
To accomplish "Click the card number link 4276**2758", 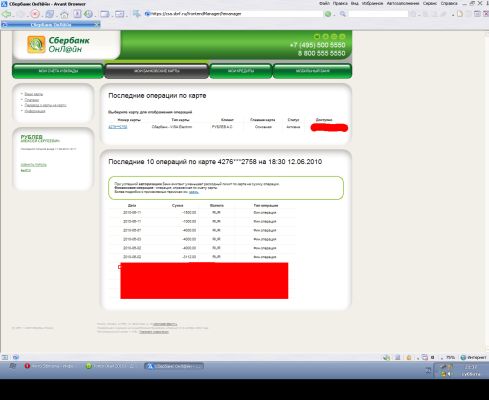I will (118, 127).
